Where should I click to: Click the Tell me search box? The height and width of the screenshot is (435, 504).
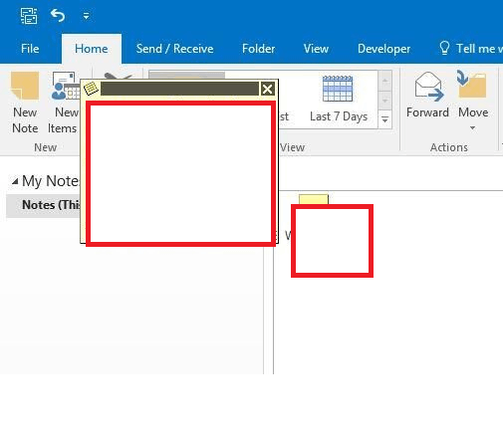(x=471, y=49)
